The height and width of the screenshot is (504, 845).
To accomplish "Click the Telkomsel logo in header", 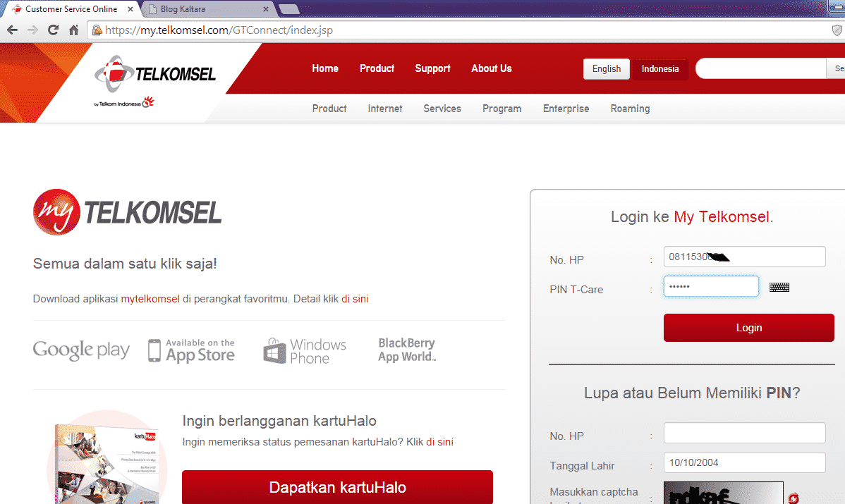I will point(155,74).
